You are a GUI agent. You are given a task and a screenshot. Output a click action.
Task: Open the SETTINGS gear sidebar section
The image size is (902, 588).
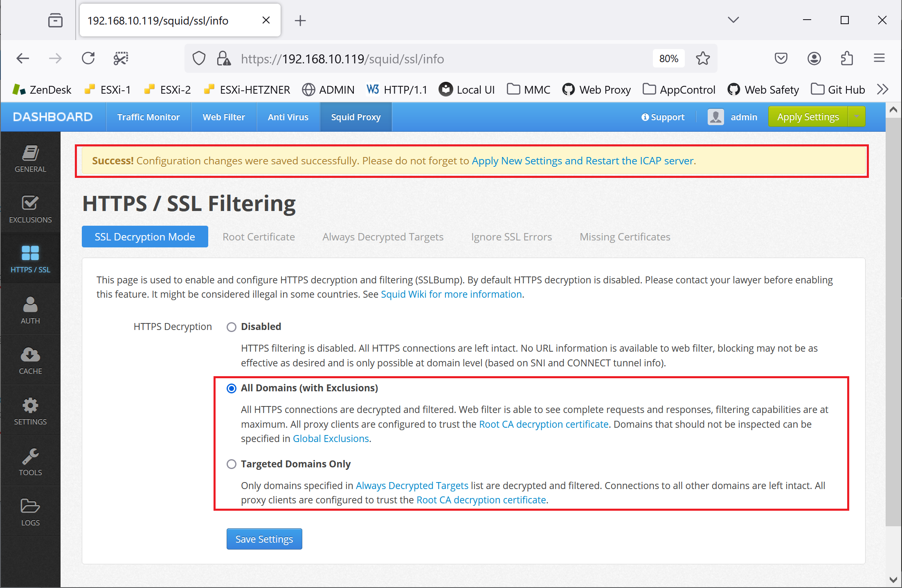(30, 411)
